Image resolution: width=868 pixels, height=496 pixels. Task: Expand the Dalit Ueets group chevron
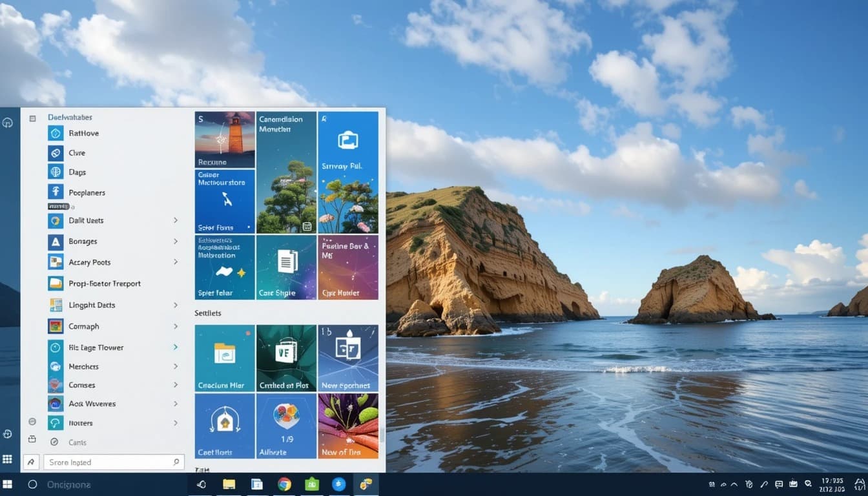tap(175, 221)
